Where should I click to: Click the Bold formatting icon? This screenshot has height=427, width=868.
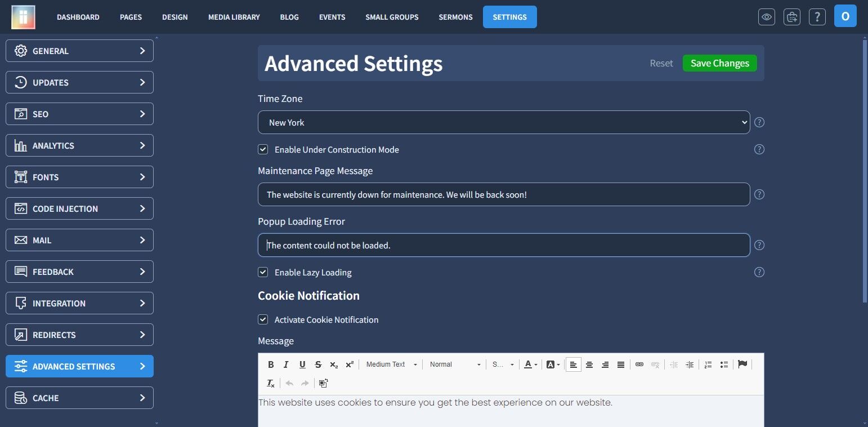pyautogui.click(x=271, y=364)
